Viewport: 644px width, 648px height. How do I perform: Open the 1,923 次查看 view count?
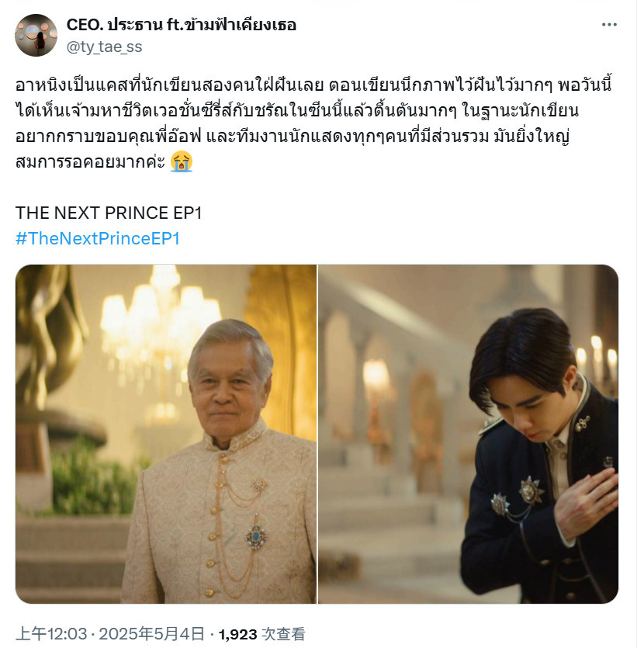pos(262,633)
